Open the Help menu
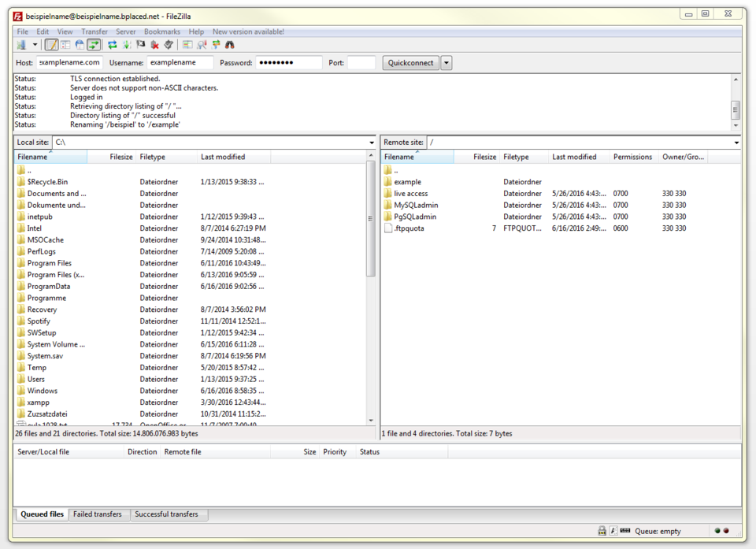 pos(196,32)
